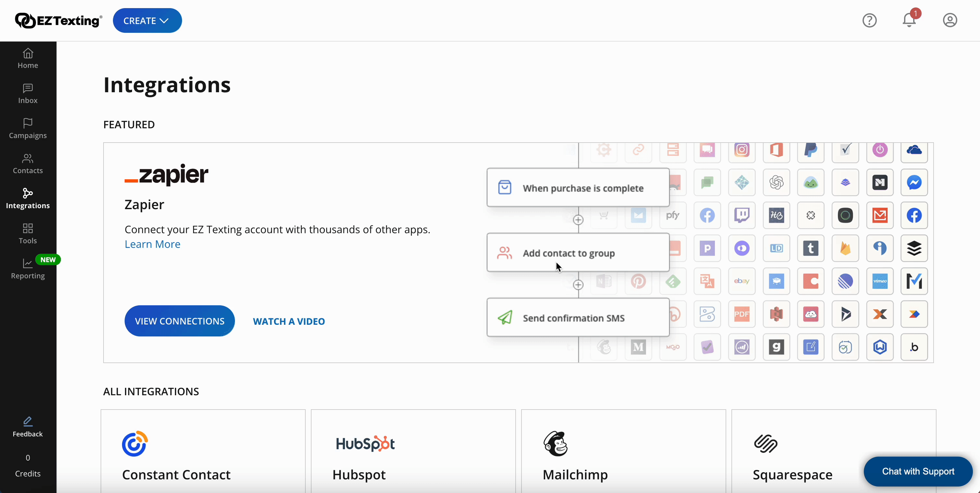
Task: Click the Integrations sidebar icon
Action: (28, 197)
